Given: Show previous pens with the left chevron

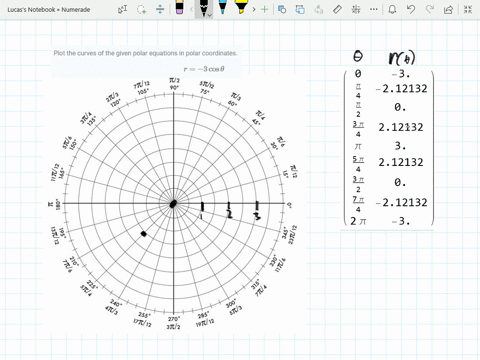Looking at the screenshot, I should pos(191,9).
